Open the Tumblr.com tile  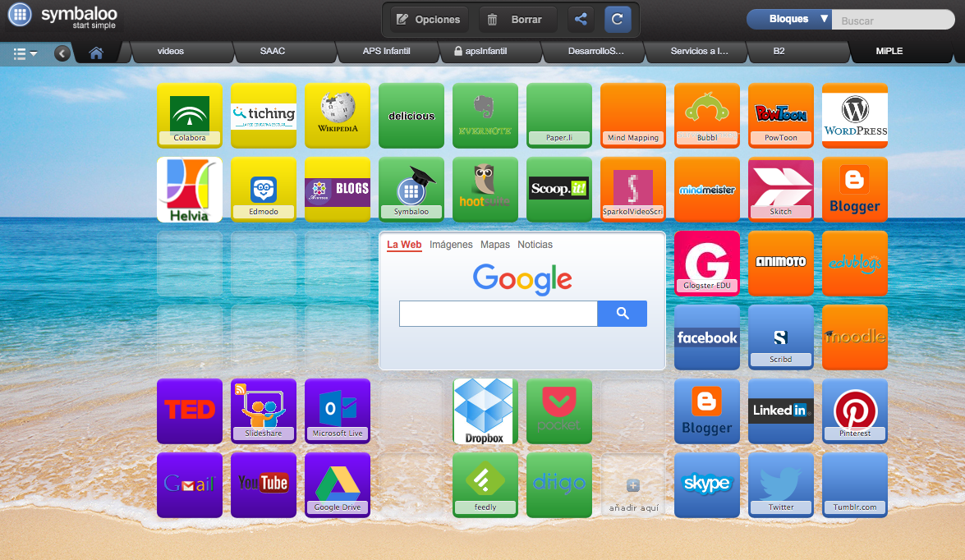tap(854, 485)
